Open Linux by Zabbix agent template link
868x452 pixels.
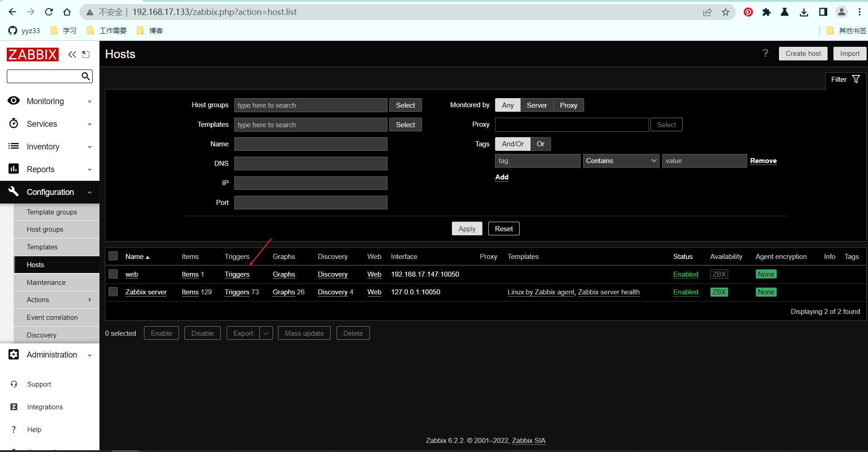click(541, 292)
